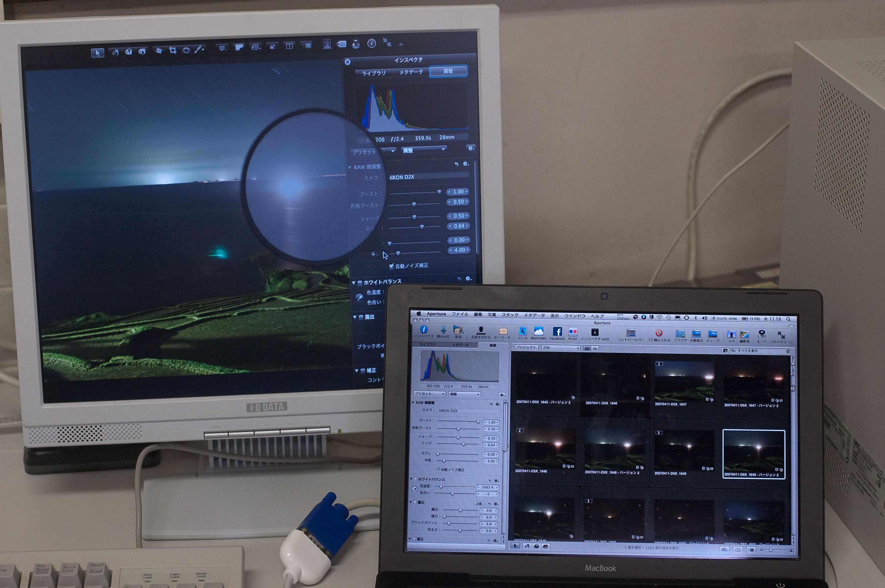Select the Crop tool on external monitor toolbar

click(173, 50)
